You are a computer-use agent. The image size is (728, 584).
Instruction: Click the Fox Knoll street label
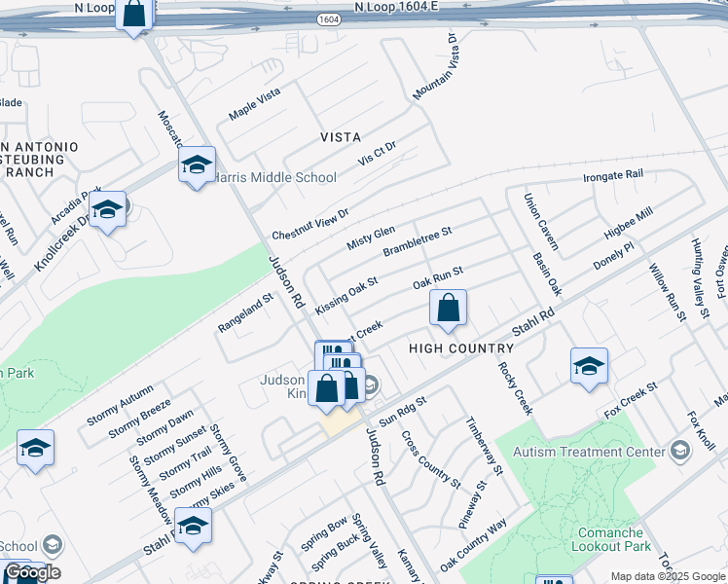point(701,431)
